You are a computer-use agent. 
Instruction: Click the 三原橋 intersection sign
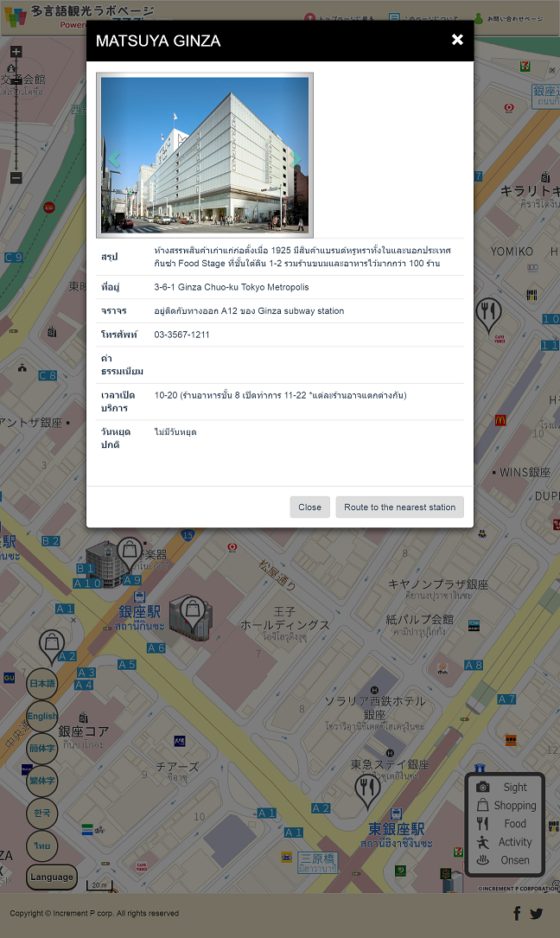pyautogui.click(x=318, y=862)
